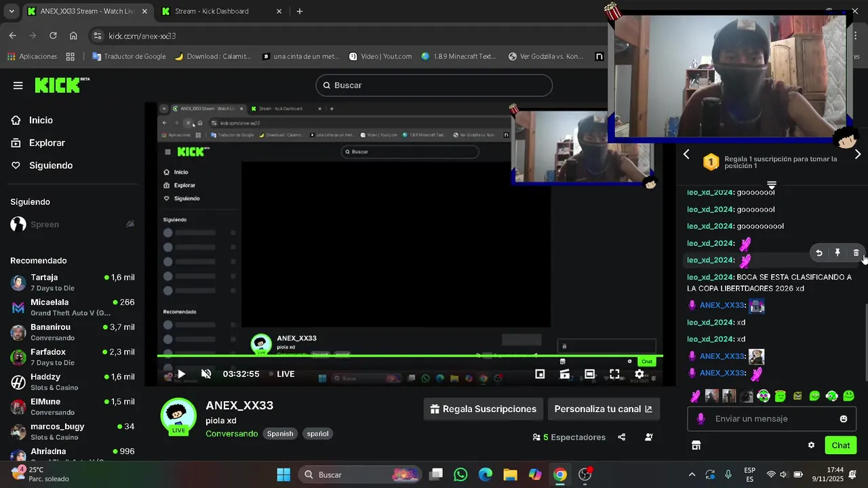Open the tab search dropdown arrow
Screen dimensions: 868x488
click(x=11, y=11)
